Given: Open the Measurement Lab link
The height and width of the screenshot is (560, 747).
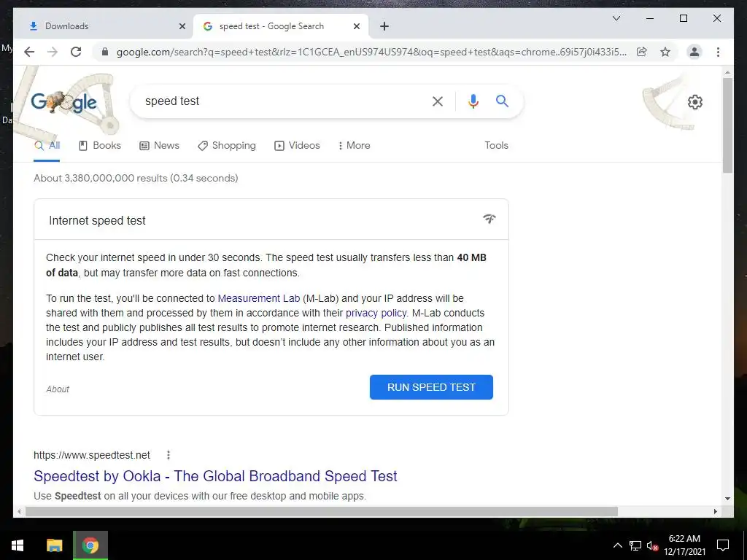Looking at the screenshot, I should (259, 298).
